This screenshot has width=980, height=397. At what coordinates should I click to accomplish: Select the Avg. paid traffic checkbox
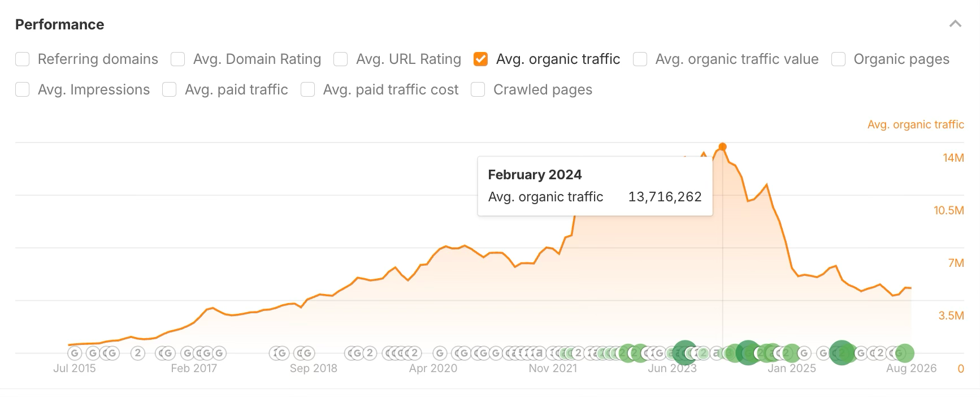click(170, 90)
